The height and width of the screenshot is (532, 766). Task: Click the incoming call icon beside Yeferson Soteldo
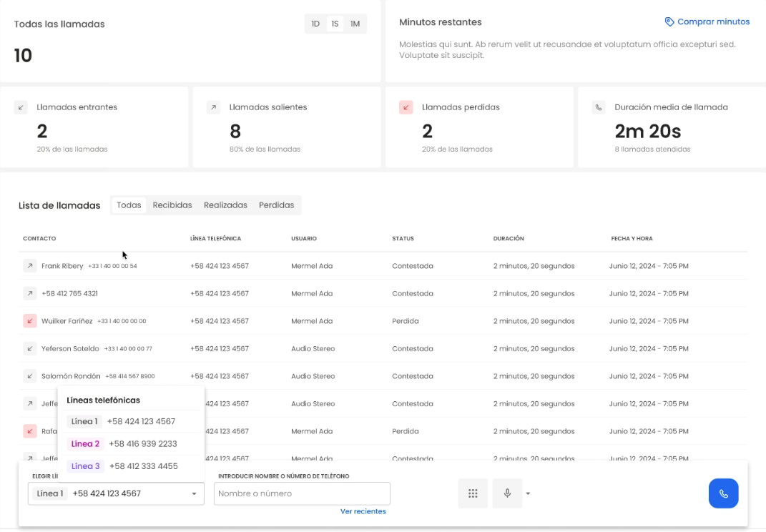pos(29,349)
